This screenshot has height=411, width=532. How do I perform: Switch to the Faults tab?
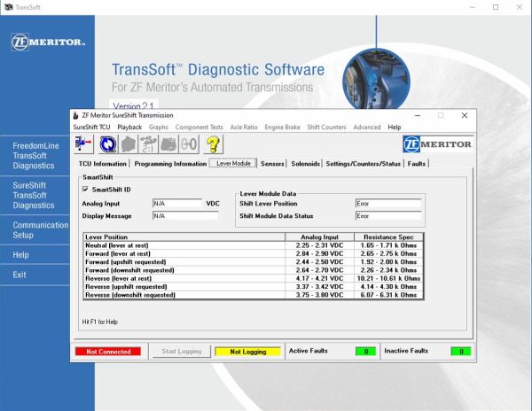point(417,164)
